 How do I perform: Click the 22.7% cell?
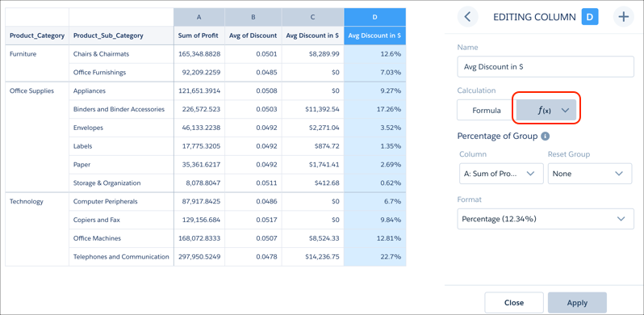[374, 257]
